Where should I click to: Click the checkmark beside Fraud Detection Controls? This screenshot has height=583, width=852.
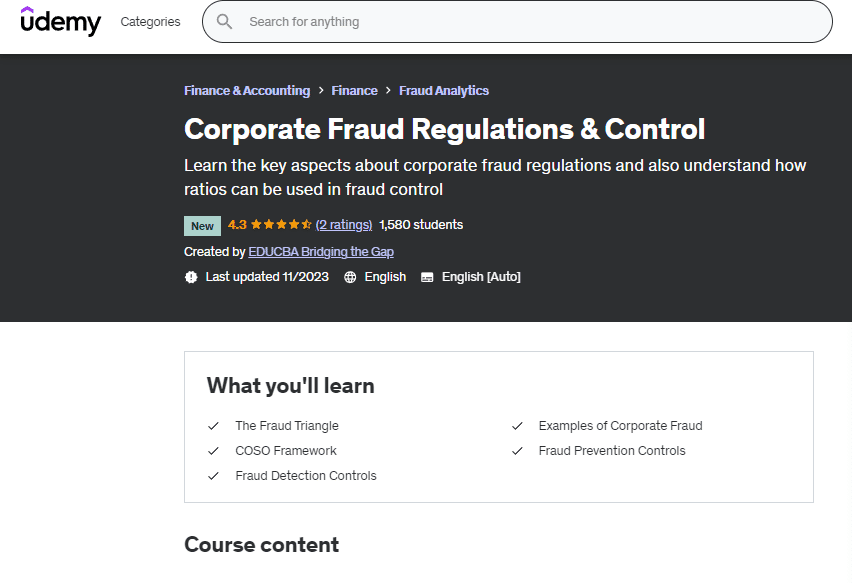pos(213,476)
